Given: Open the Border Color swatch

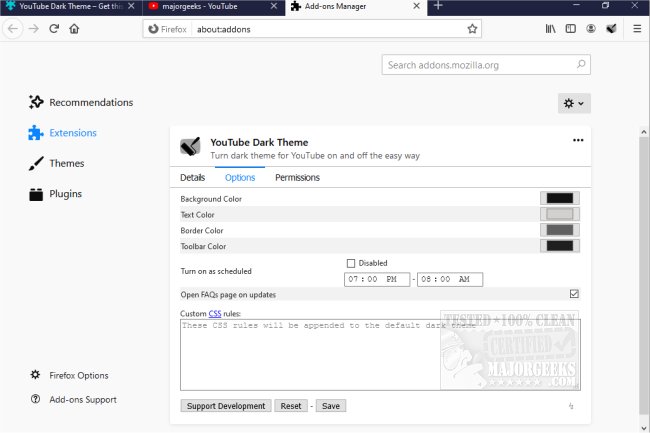Looking at the screenshot, I should point(560,230).
